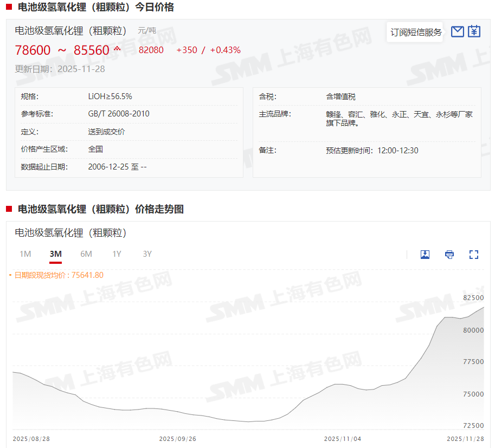
Task: Select the 3M chart range tab
Action: (x=55, y=254)
